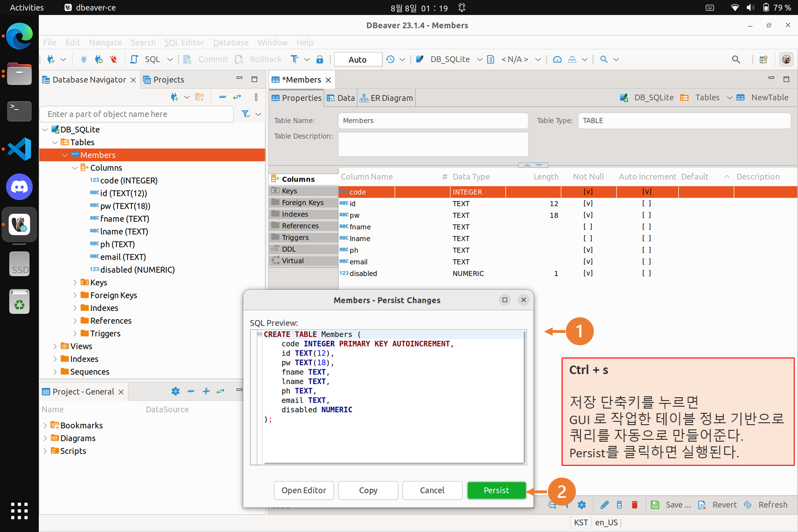The width and height of the screenshot is (798, 532).
Task: Click the Copy button in dialog
Action: point(368,490)
